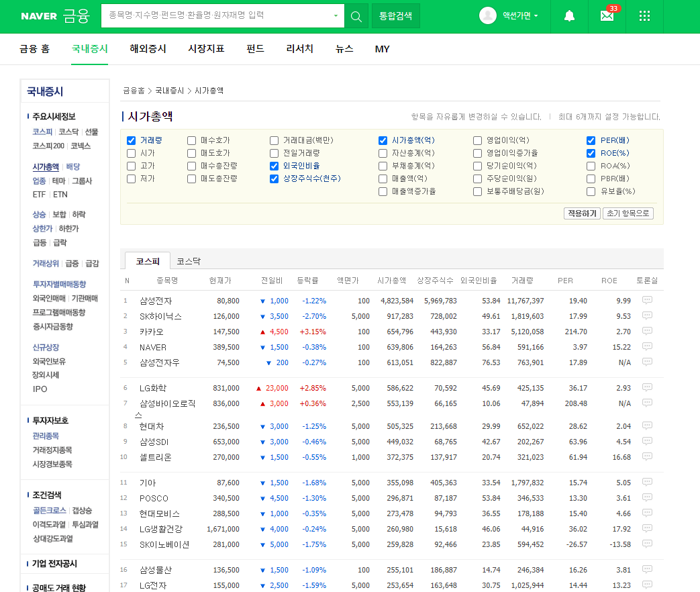The image size is (700, 592).
Task: Uncheck the PER(배) checkbox
Action: tap(591, 141)
